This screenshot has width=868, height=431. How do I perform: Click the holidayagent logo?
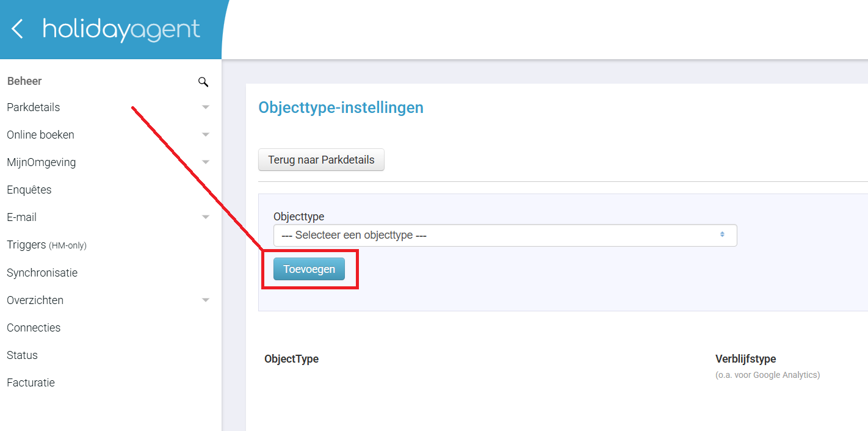(121, 29)
